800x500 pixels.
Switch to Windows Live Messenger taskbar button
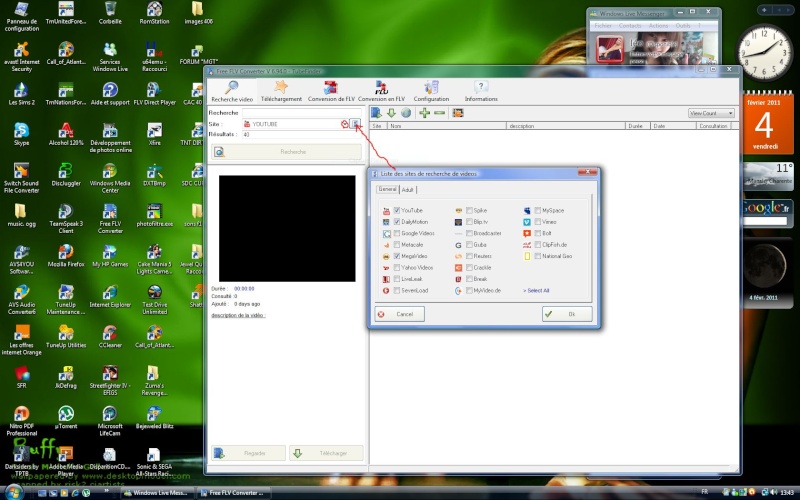click(x=157, y=493)
